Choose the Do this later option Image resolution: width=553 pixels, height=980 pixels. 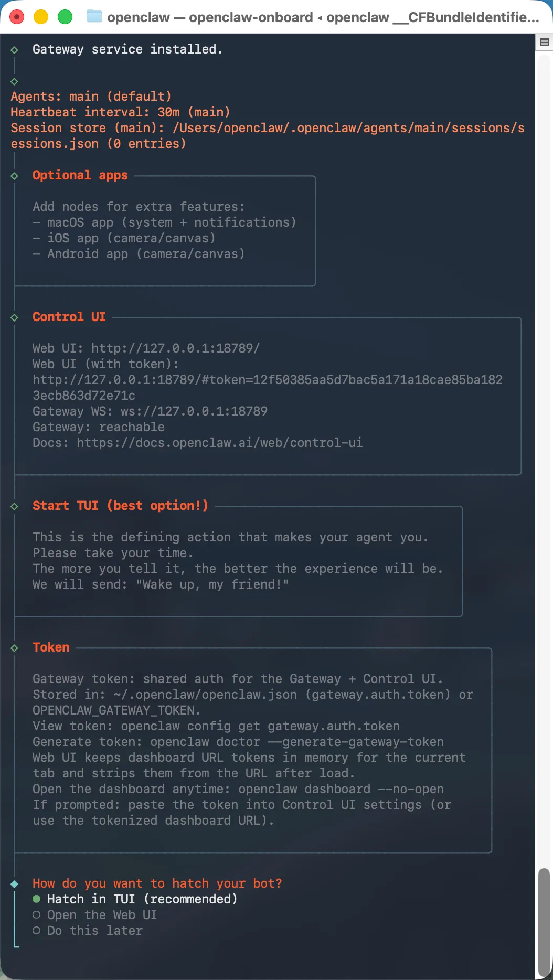[x=87, y=931]
